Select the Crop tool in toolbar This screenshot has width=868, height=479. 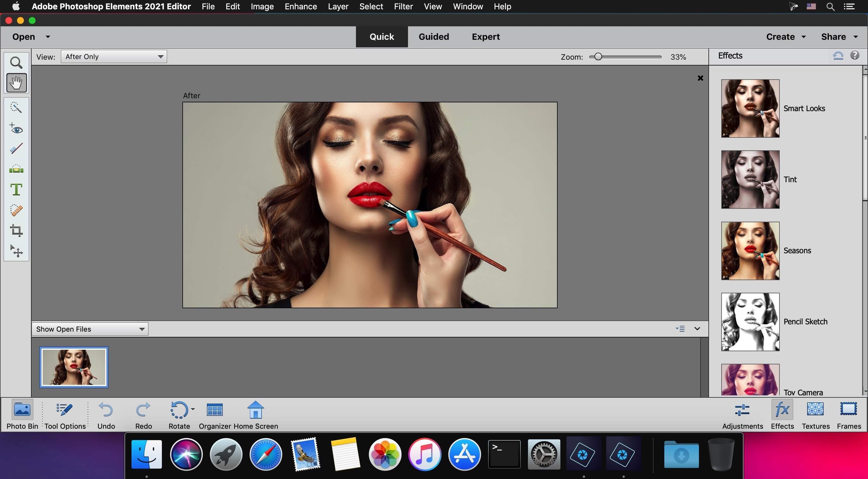coord(16,230)
